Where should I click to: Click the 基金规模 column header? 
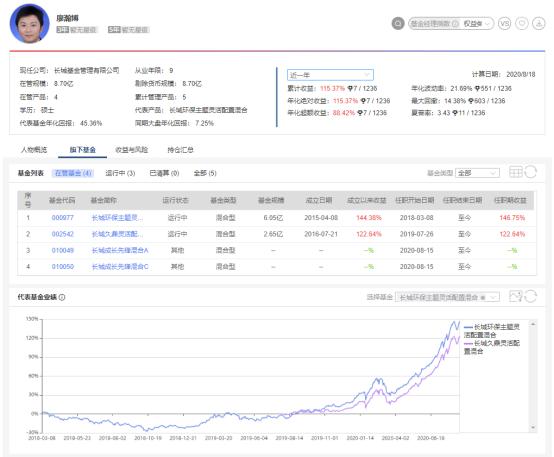point(271,200)
